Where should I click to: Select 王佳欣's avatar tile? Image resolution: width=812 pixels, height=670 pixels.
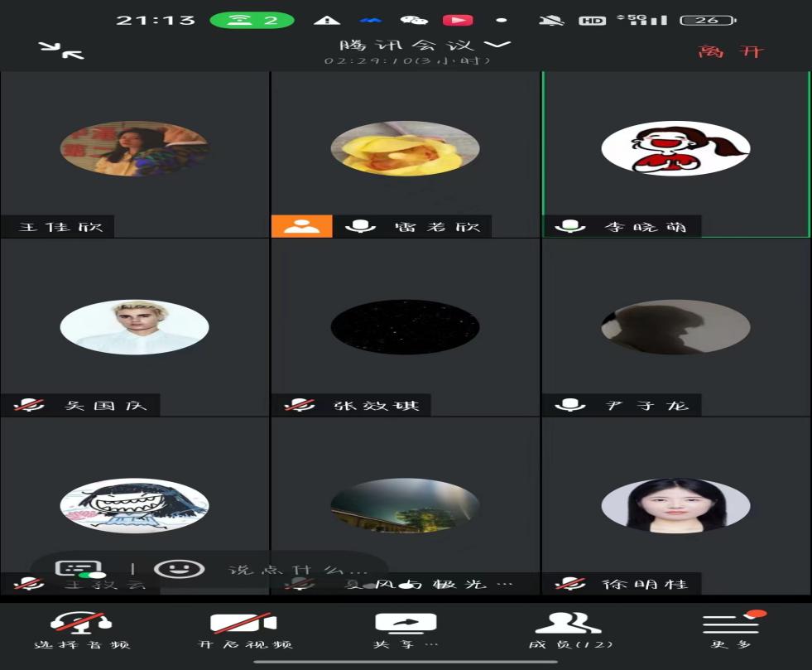tap(135, 149)
